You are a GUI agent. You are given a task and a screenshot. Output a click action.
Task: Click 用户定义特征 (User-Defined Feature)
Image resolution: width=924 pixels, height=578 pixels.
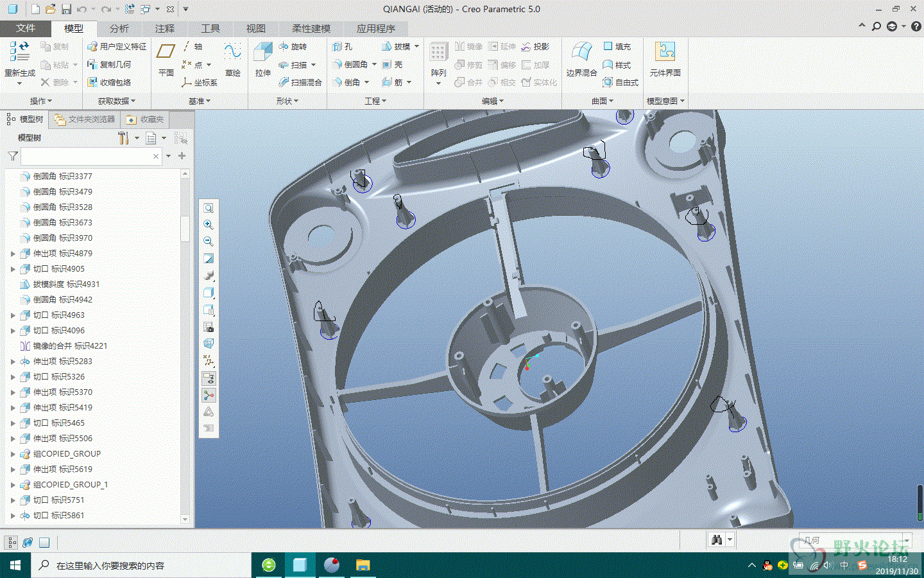(x=117, y=47)
